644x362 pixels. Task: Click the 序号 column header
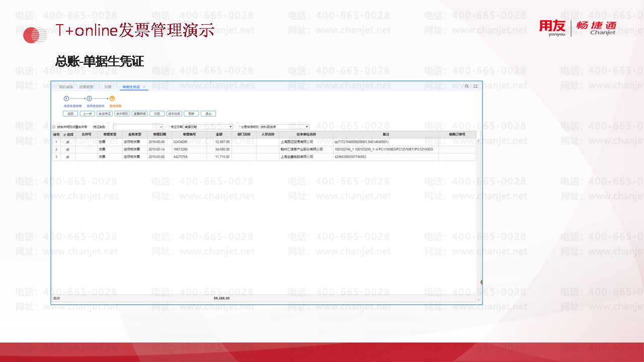click(56, 135)
